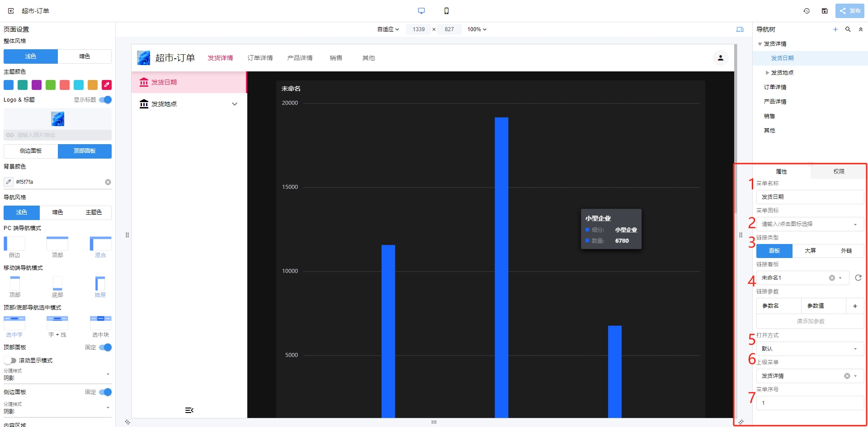Clear the 发货详情 parent menu selection
This screenshot has width=868, height=427.
(847, 376)
